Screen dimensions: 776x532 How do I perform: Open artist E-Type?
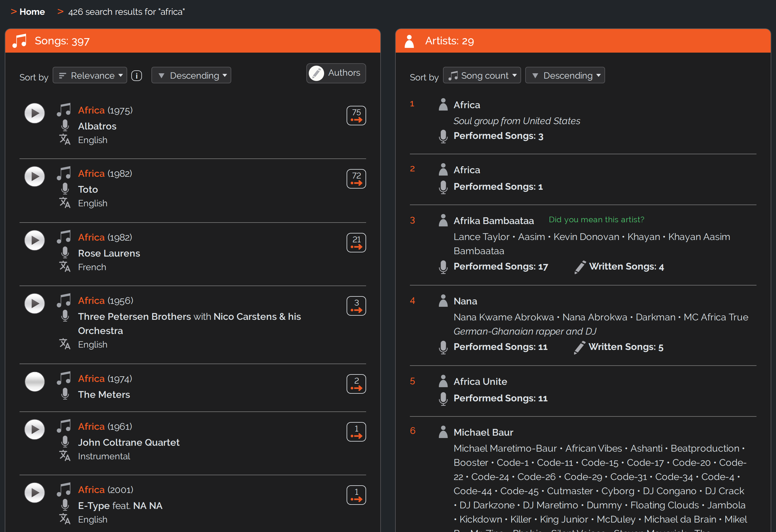(x=94, y=506)
